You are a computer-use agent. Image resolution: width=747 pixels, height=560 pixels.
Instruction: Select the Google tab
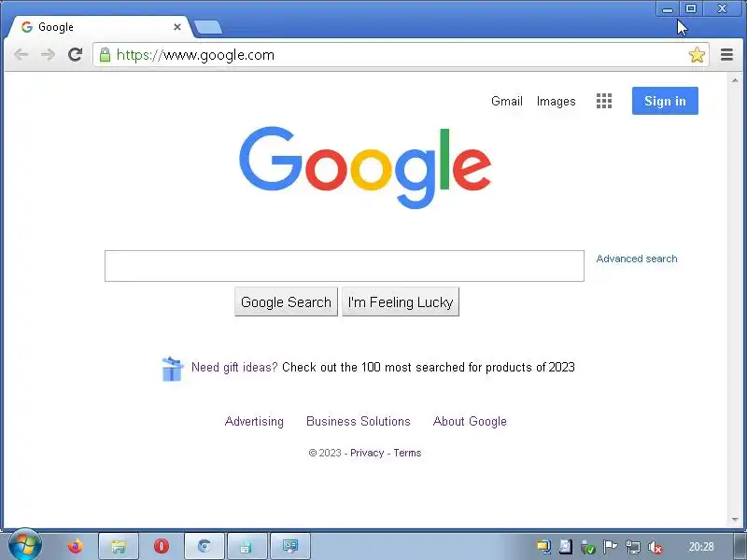[x=100, y=27]
